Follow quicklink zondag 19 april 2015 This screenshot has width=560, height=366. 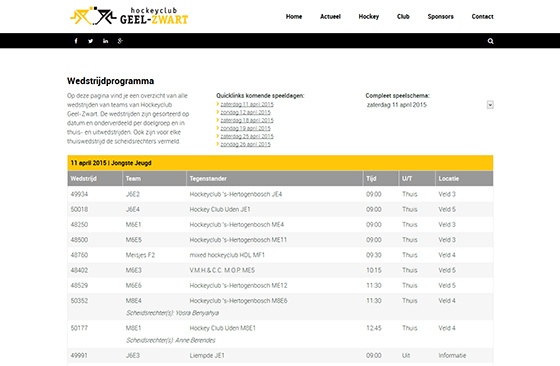(x=245, y=128)
